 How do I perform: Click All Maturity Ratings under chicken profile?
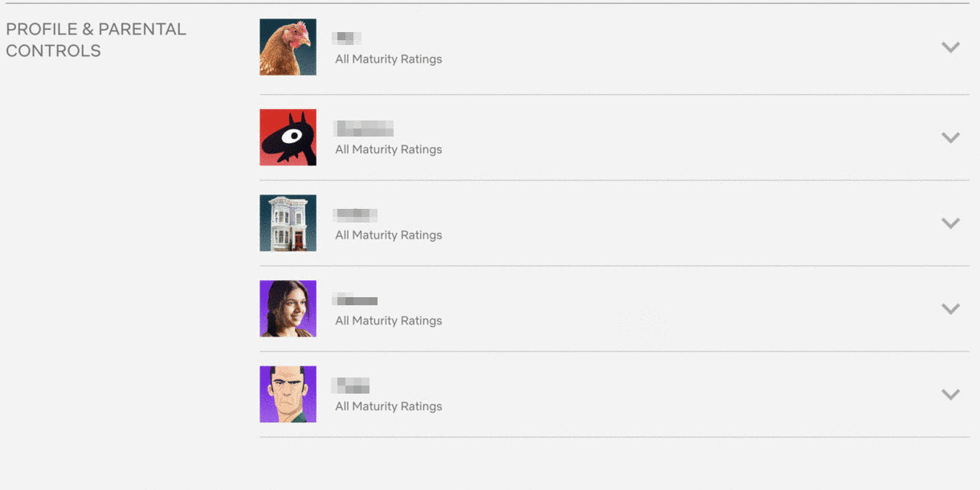point(389,59)
